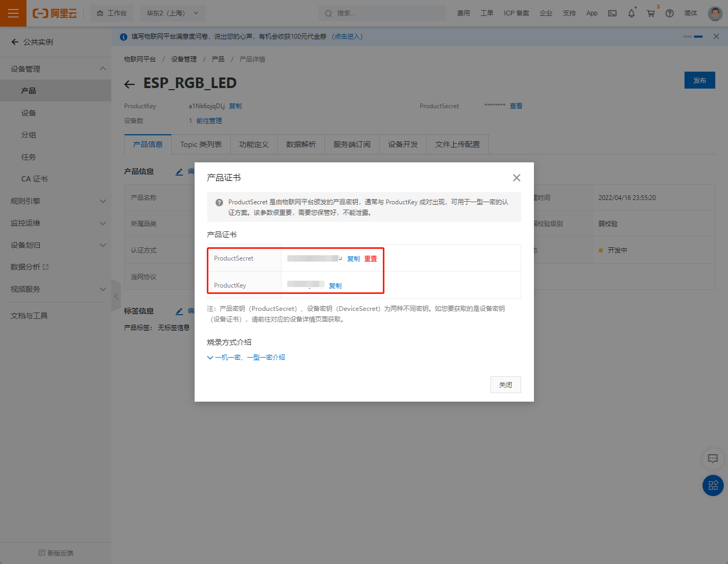Click the survey banner 点击进入 link
This screenshot has width=728, height=564.
point(347,37)
